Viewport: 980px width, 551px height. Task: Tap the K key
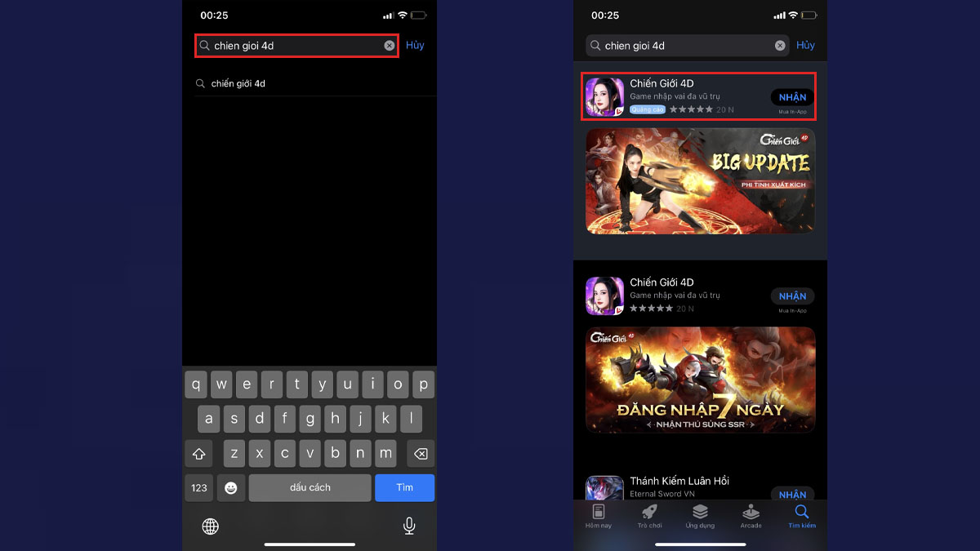click(385, 419)
